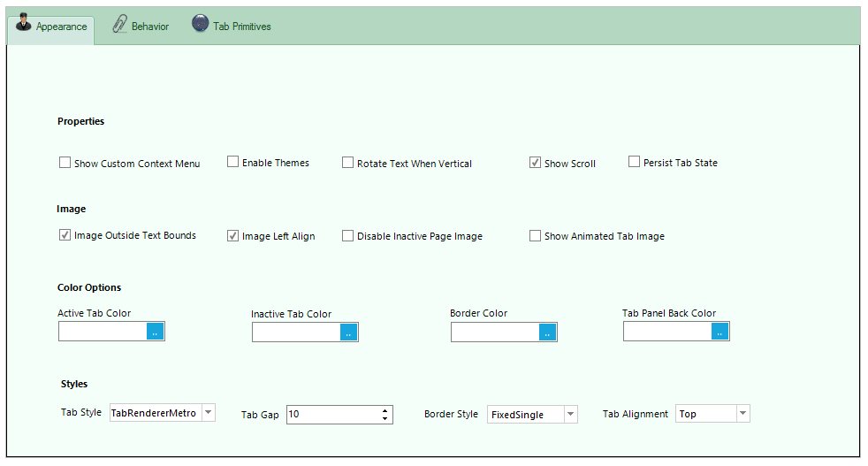The image size is (868, 466).
Task: Open the Active Tab Color picker button
Action: point(156,332)
